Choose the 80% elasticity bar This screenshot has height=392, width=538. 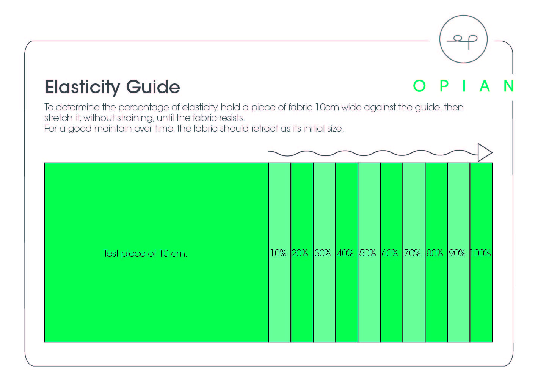point(436,252)
